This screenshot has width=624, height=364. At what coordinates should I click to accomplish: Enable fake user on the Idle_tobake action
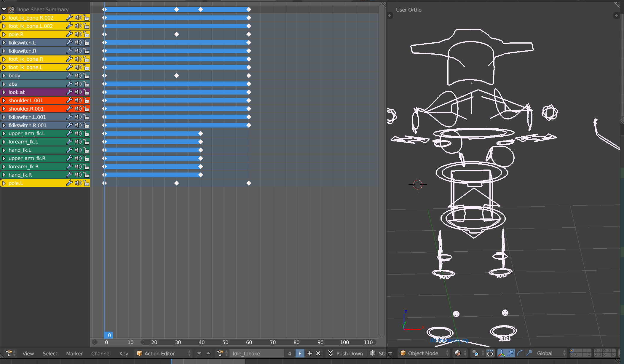coord(300,353)
